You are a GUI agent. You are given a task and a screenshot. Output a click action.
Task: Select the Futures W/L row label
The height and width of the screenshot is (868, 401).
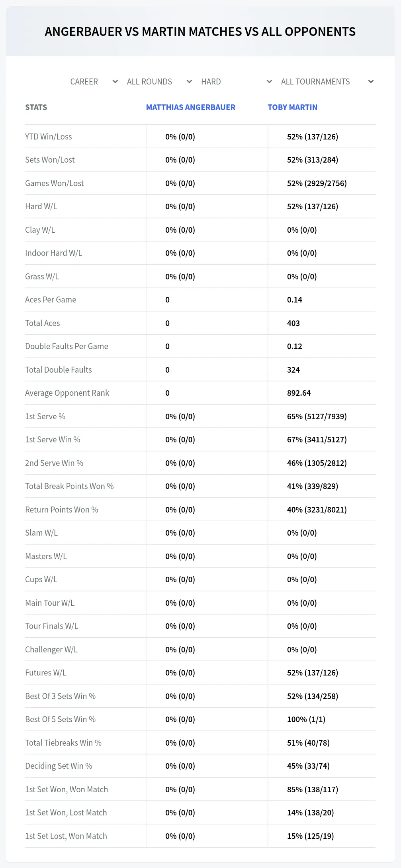pyautogui.click(x=46, y=673)
